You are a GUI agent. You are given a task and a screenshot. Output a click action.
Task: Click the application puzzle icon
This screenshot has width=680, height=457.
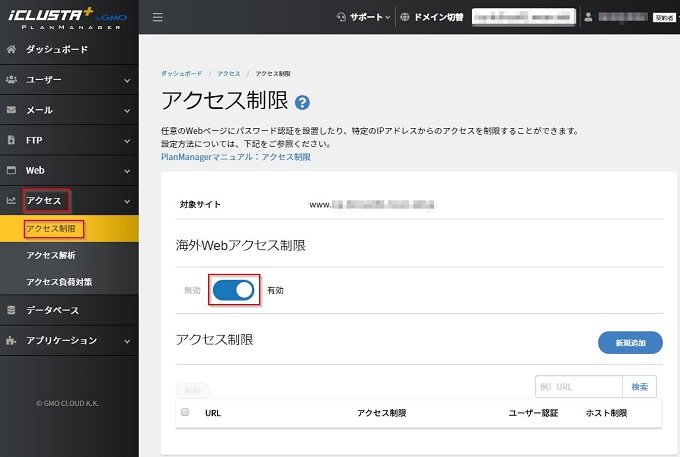click(x=11, y=340)
